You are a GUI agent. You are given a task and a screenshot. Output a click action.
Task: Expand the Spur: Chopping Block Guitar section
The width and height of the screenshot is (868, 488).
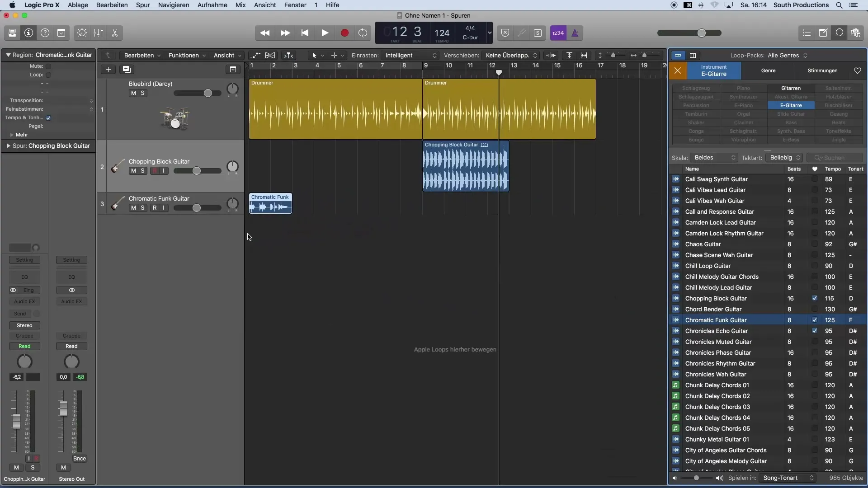[x=8, y=146]
